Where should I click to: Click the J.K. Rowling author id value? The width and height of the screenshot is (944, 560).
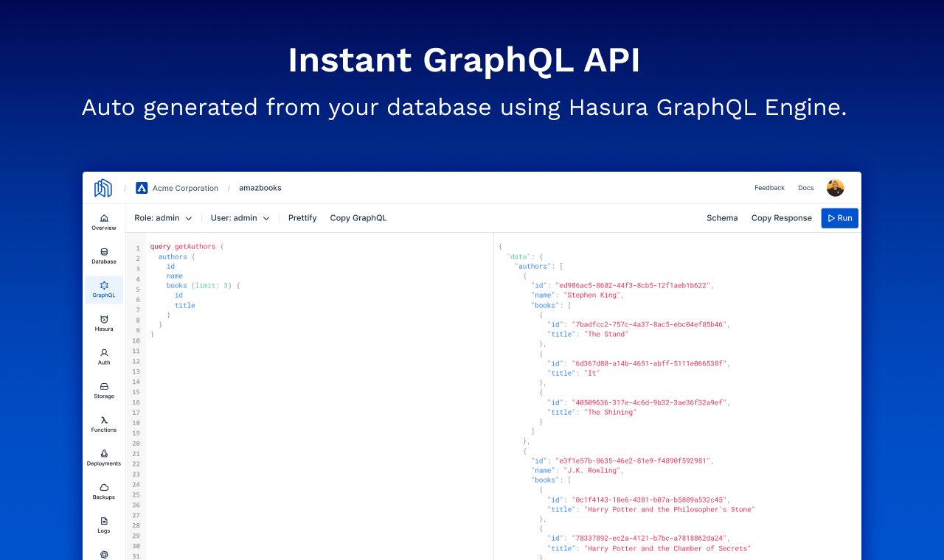click(x=634, y=461)
